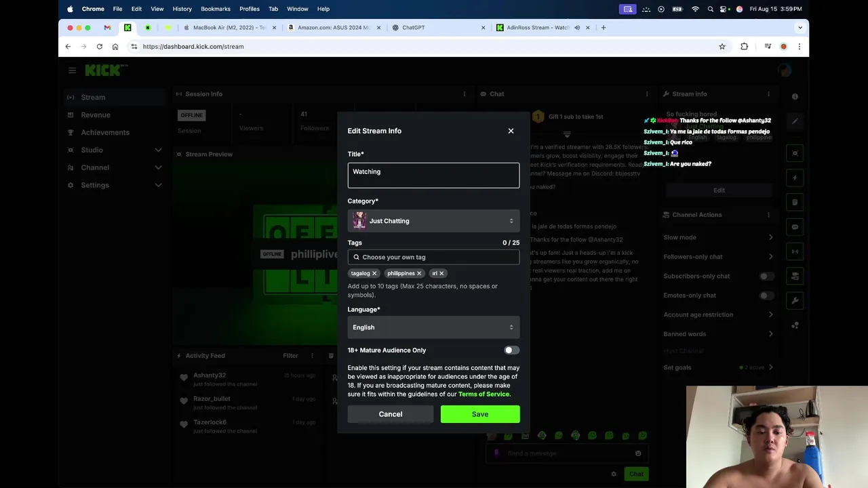Click the wrench icon in right sidebar

tap(795, 301)
